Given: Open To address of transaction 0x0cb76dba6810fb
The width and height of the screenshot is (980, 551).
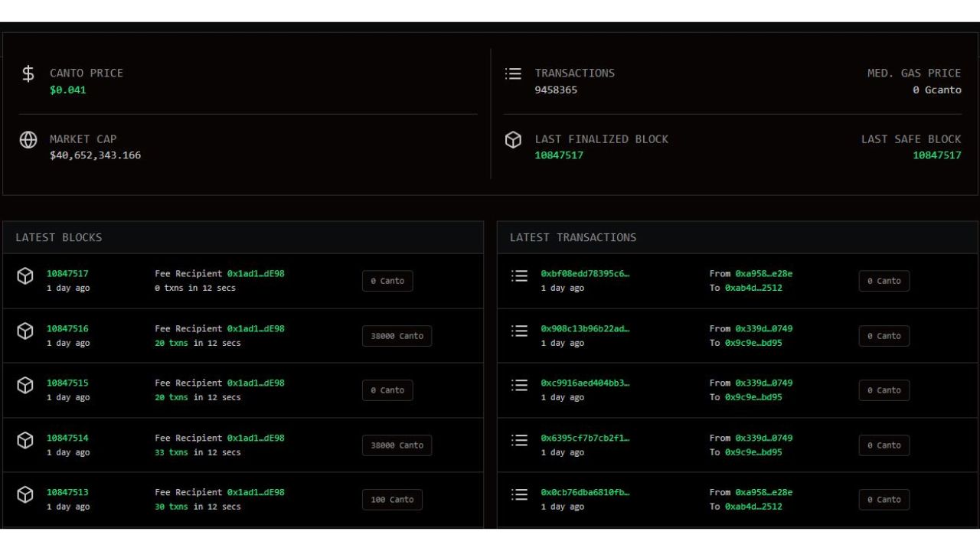Looking at the screenshot, I should [x=753, y=507].
